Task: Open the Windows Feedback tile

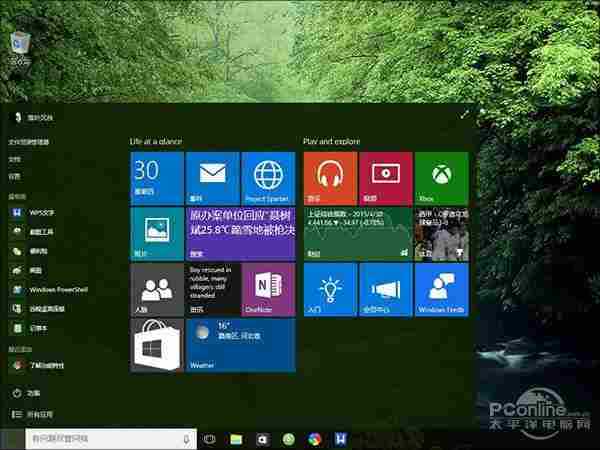Action: pos(441,290)
